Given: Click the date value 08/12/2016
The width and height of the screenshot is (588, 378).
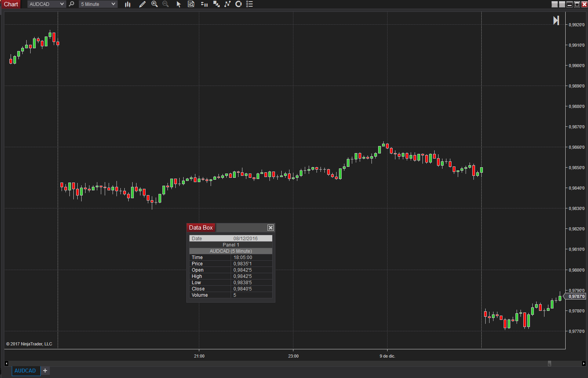Looking at the screenshot, I should click(246, 239).
